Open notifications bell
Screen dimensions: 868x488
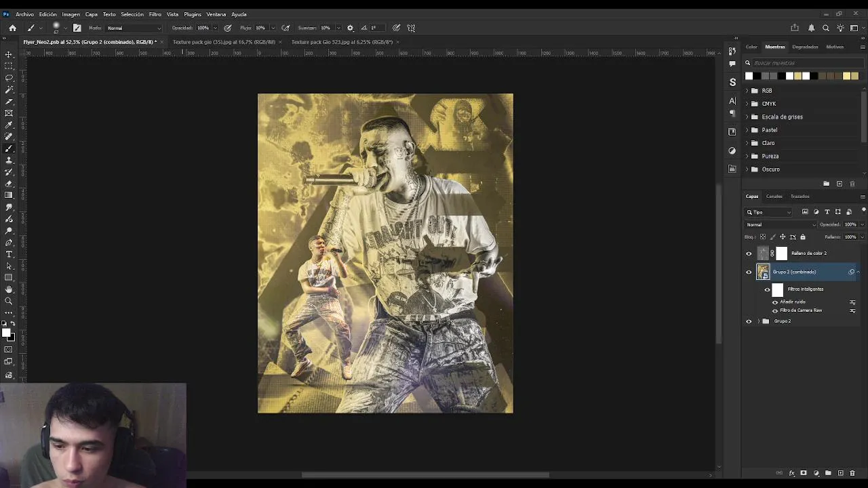click(x=811, y=28)
